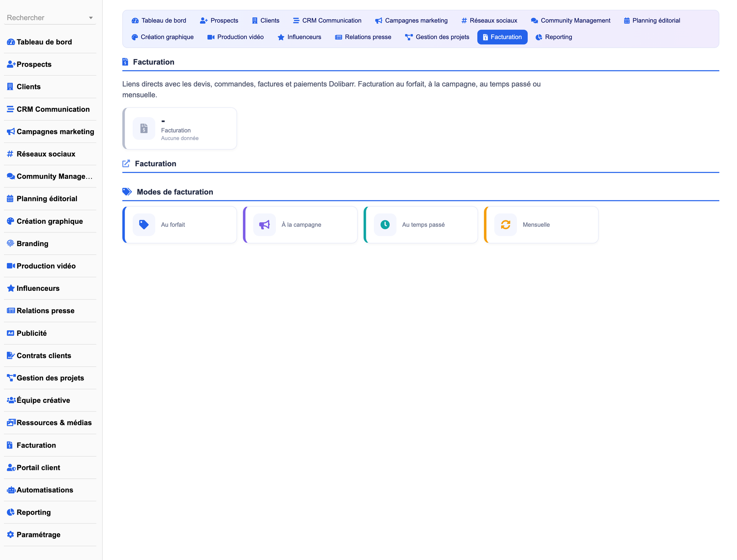737x560 pixels.
Task: Click the Production vidéo camera icon in sidebar
Action: 11,266
